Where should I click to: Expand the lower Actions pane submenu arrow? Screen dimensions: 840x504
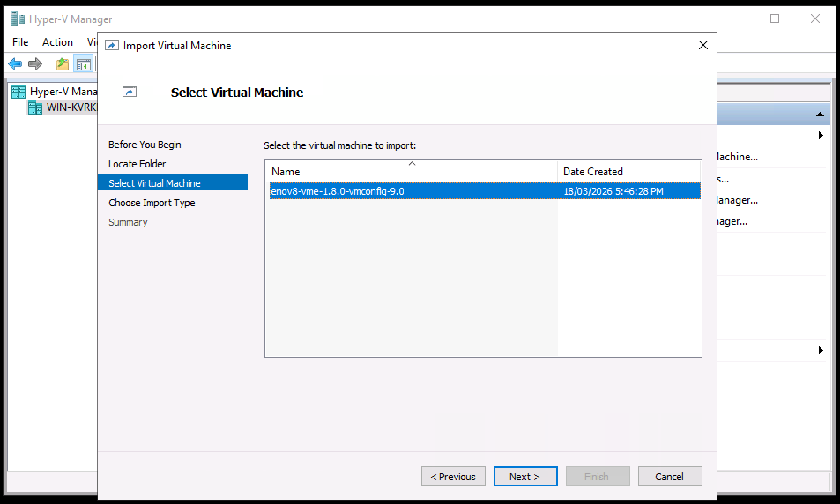click(x=820, y=350)
